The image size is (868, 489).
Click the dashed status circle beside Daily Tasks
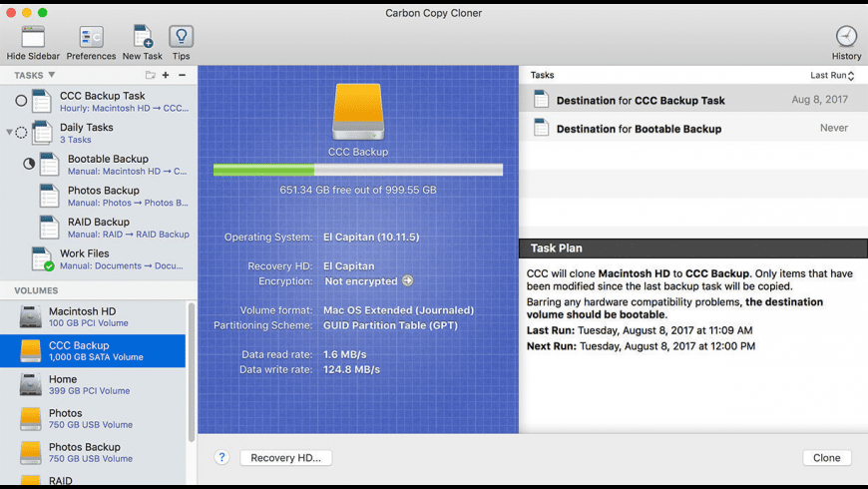pyautogui.click(x=21, y=133)
